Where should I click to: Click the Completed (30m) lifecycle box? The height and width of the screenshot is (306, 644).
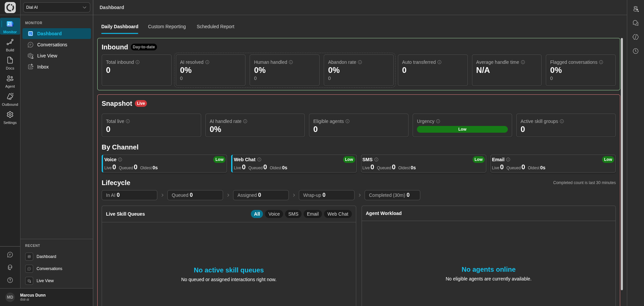tap(392, 195)
